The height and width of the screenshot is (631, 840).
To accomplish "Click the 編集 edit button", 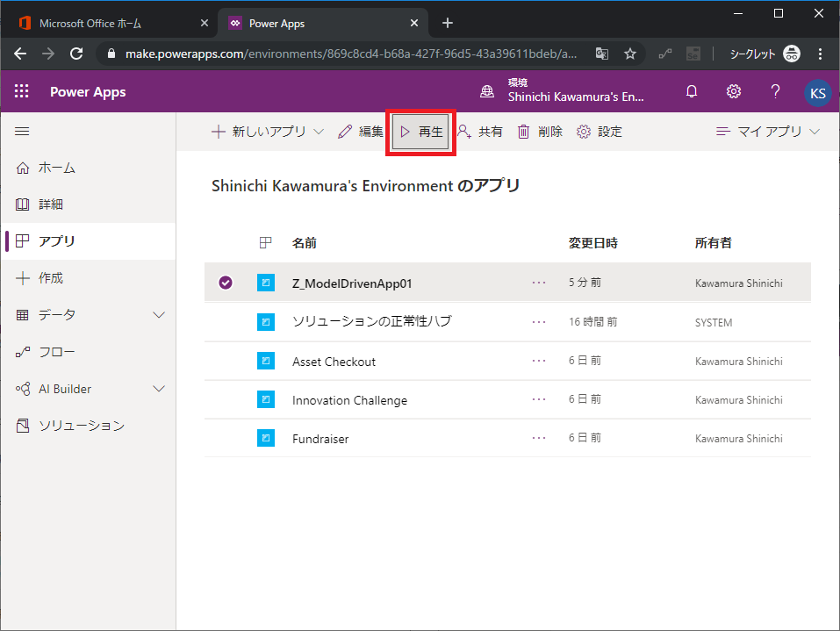I will (361, 132).
